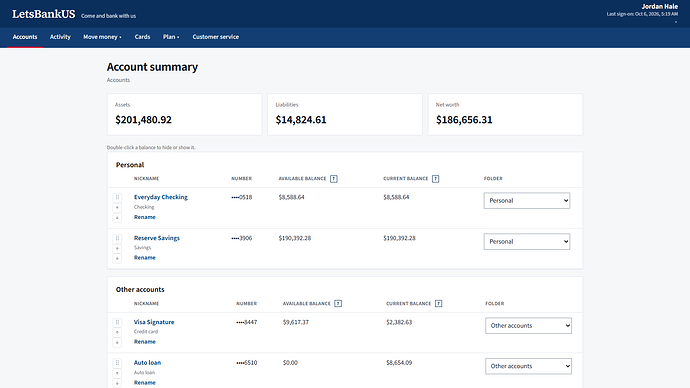Open the Everyday Checking account

point(161,197)
